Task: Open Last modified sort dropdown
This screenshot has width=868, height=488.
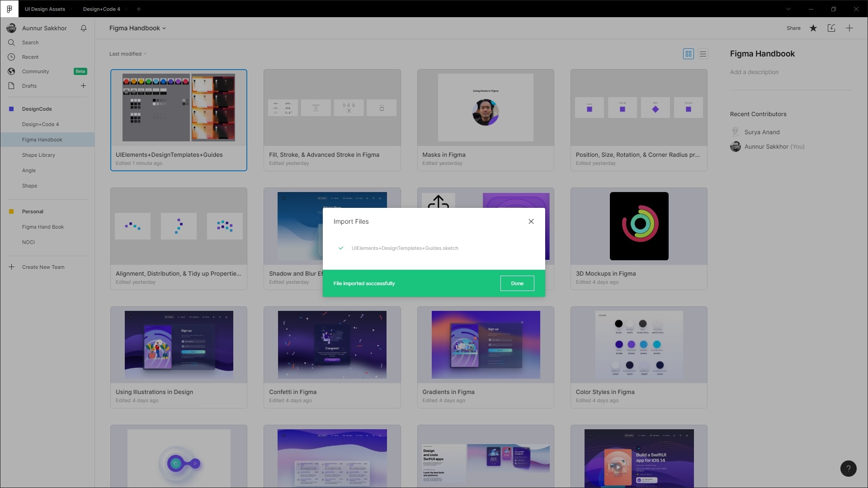Action: point(127,54)
